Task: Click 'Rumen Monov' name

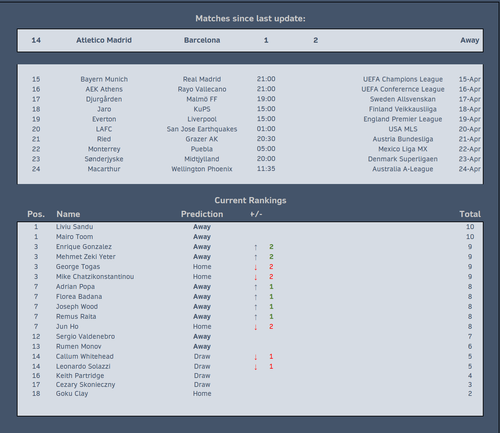Action: click(78, 347)
